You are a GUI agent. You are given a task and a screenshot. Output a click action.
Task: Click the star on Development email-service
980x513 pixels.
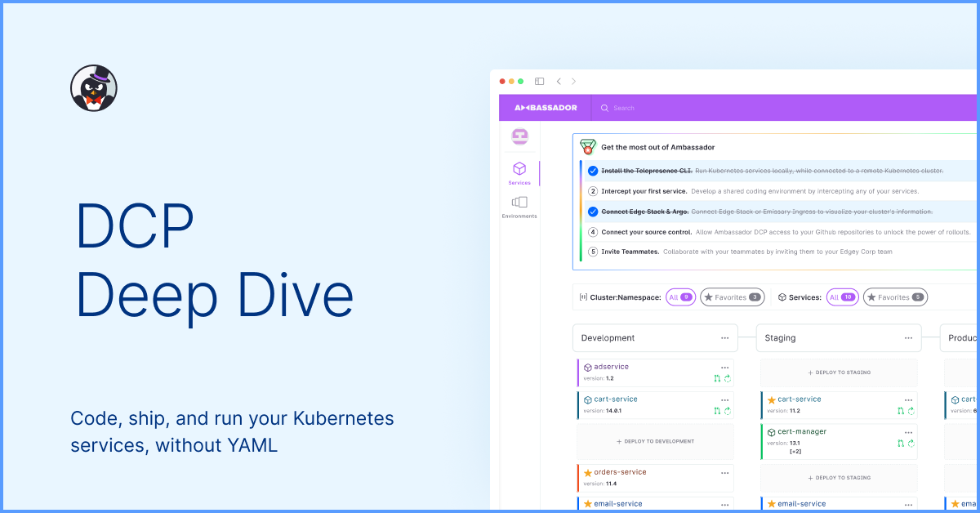[x=587, y=504]
